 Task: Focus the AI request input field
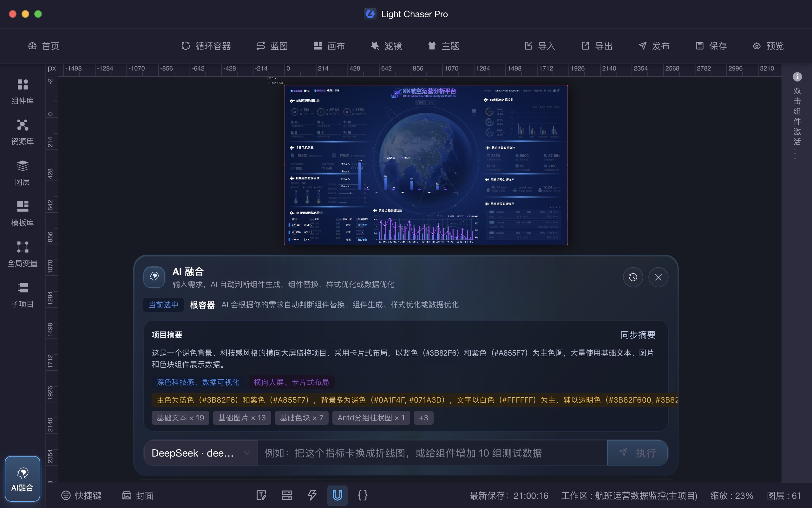point(432,453)
